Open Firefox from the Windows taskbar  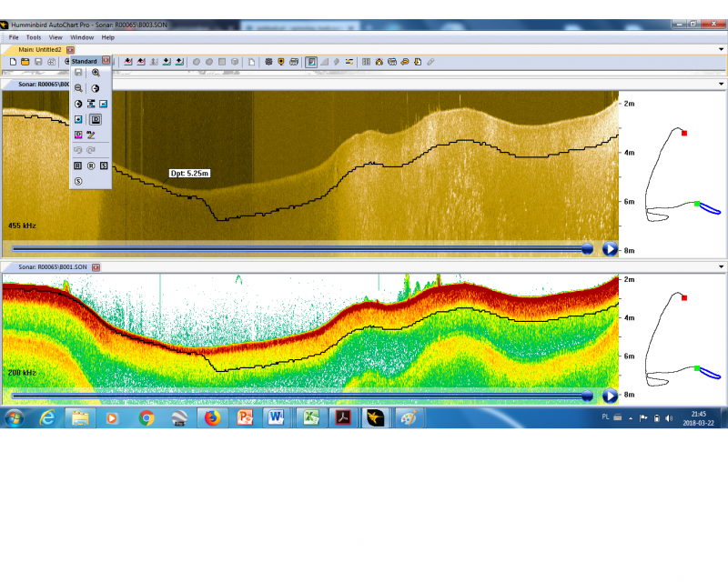click(x=212, y=418)
